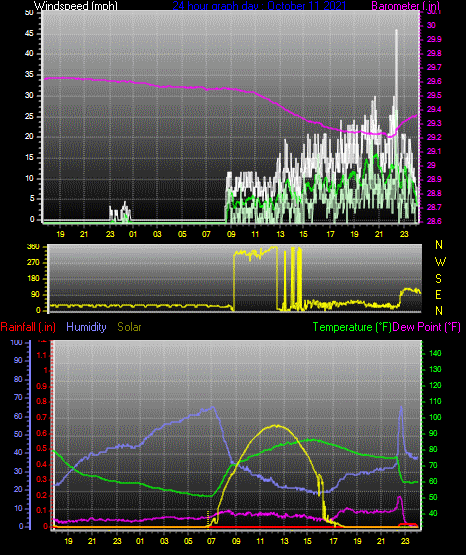Click the 5 windspeed axis value

(32, 199)
